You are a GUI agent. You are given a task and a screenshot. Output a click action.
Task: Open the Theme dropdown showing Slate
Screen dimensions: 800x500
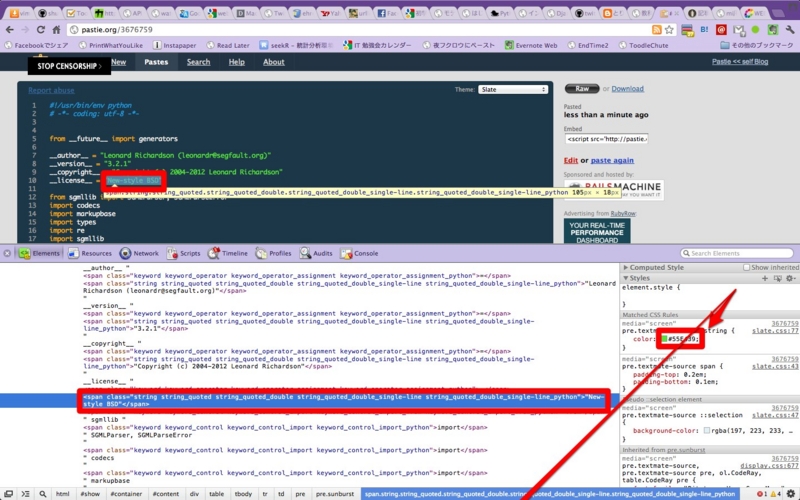click(513, 89)
